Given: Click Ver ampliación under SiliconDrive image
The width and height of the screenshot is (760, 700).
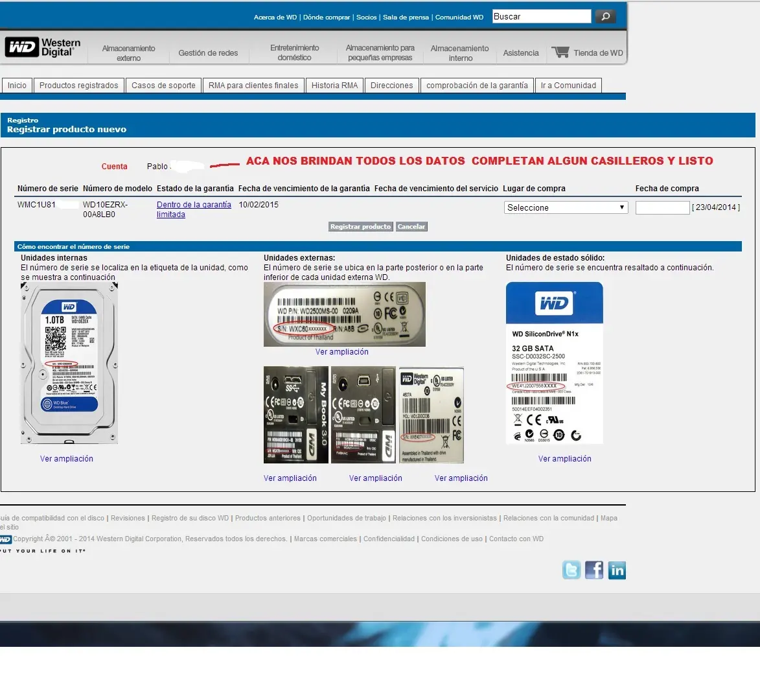Looking at the screenshot, I should pyautogui.click(x=565, y=459).
